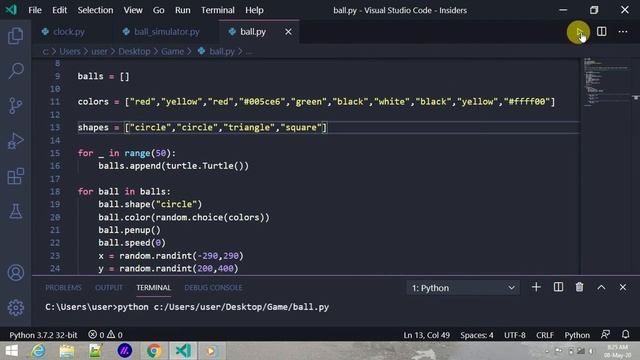640x360 pixels.
Task: Open the media player taskbar icon
Action: [211, 351]
